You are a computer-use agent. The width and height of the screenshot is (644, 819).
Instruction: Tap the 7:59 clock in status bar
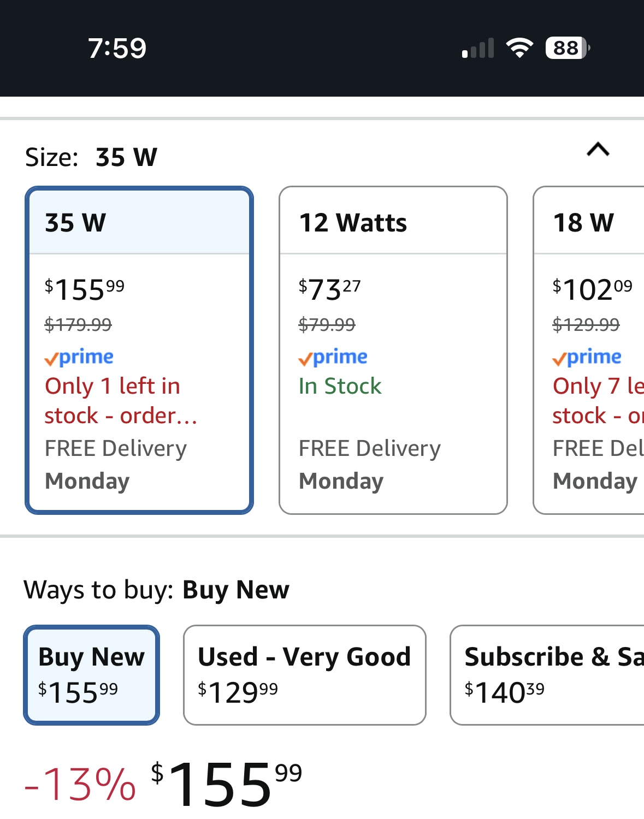(117, 48)
